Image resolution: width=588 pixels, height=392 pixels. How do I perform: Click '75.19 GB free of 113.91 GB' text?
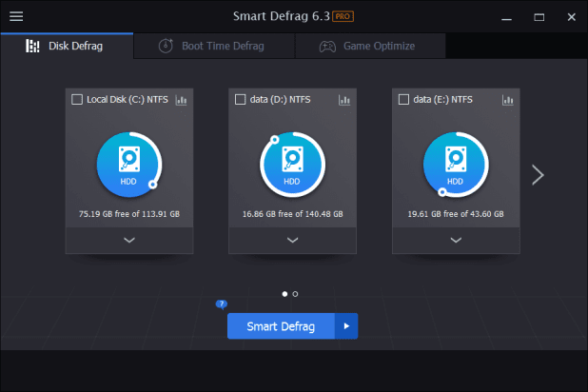(x=129, y=214)
